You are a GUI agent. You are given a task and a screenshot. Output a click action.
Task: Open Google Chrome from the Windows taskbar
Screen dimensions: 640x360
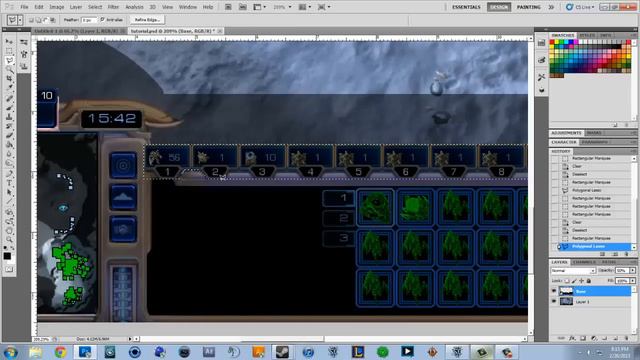tap(60, 352)
